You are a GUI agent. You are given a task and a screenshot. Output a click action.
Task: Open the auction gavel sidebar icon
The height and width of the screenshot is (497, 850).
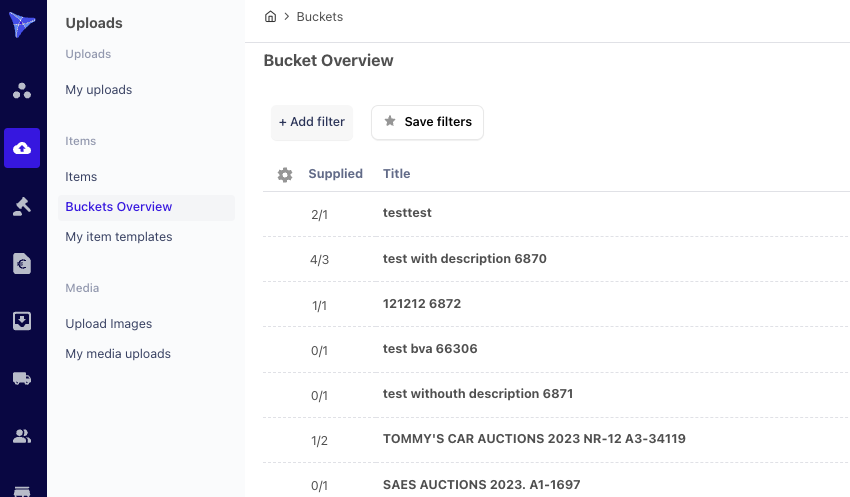[x=22, y=206]
